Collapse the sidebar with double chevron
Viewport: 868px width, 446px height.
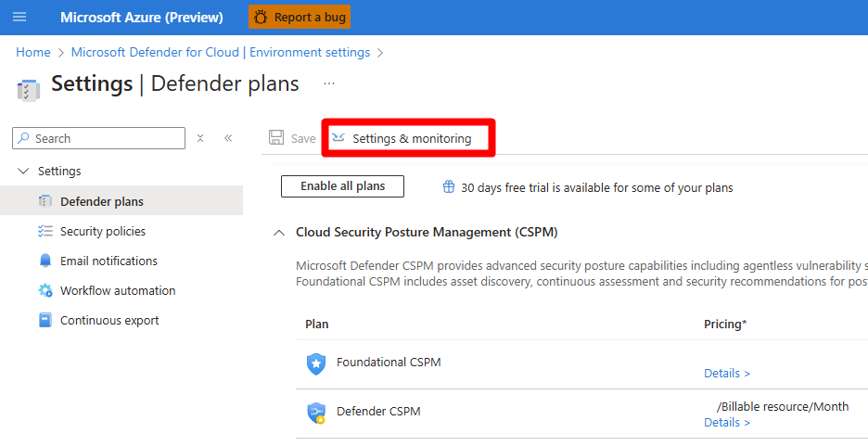tap(228, 138)
